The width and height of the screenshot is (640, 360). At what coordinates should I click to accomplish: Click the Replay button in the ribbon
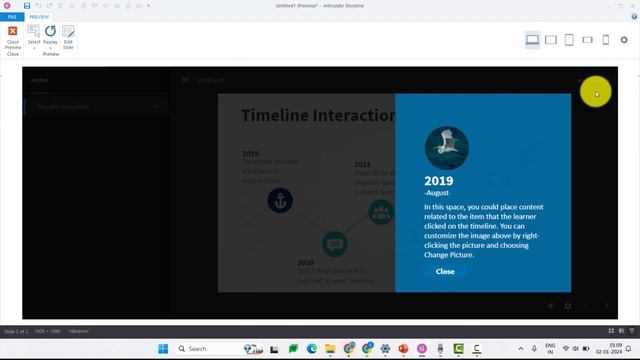click(x=50, y=37)
